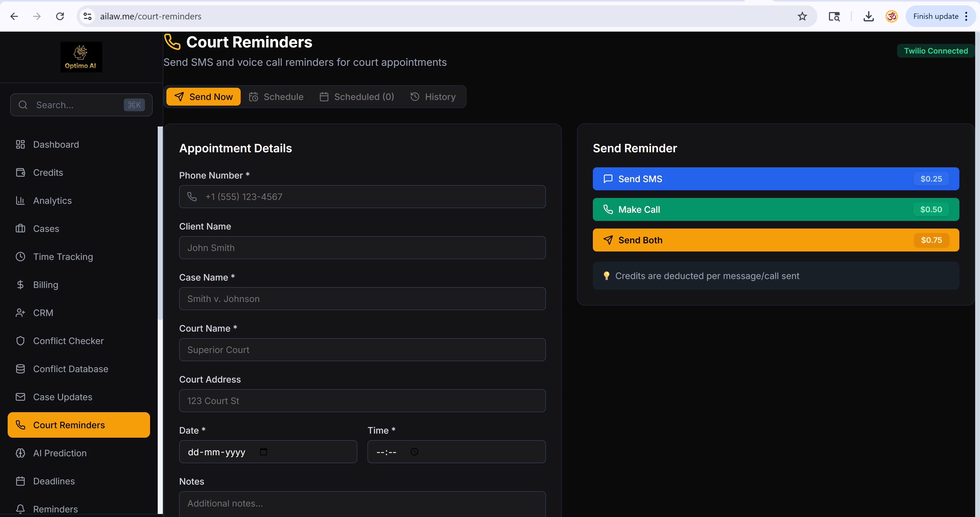
Task: Click the Send Both button
Action: tap(775, 240)
